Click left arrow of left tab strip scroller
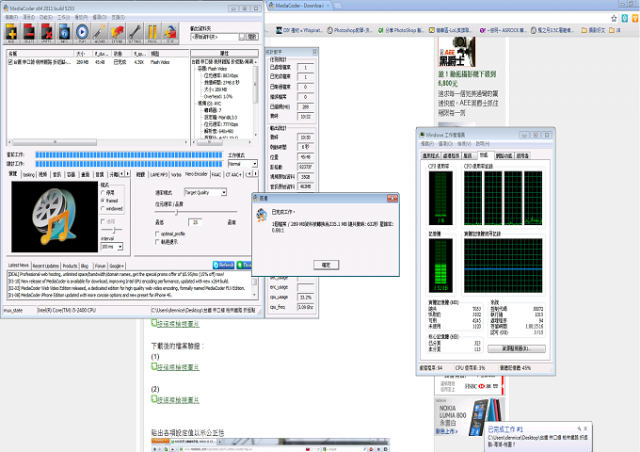 click(x=122, y=174)
